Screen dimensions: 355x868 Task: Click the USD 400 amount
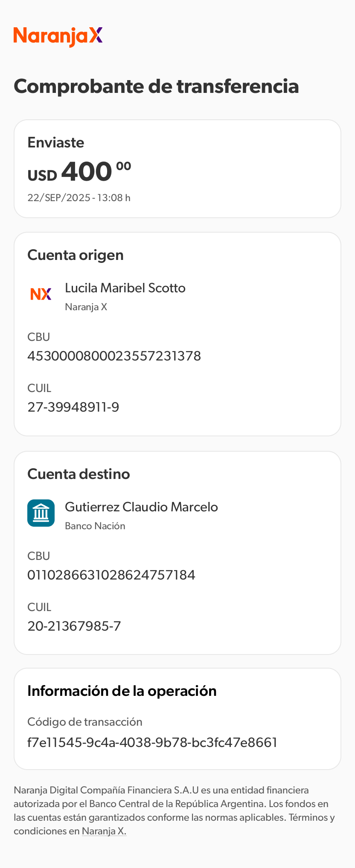click(x=79, y=172)
